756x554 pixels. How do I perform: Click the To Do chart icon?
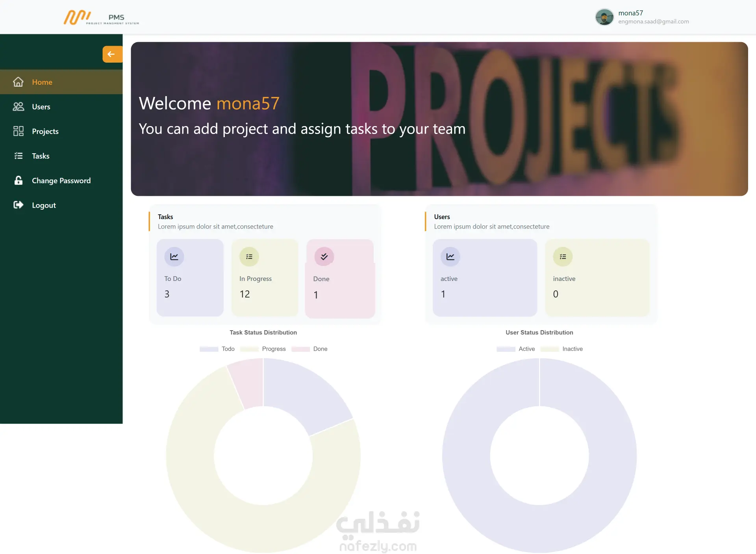pos(174,257)
